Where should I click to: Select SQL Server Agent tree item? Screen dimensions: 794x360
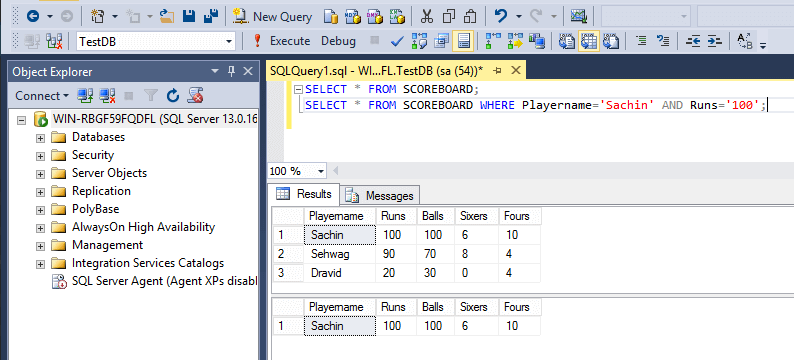[165, 281]
